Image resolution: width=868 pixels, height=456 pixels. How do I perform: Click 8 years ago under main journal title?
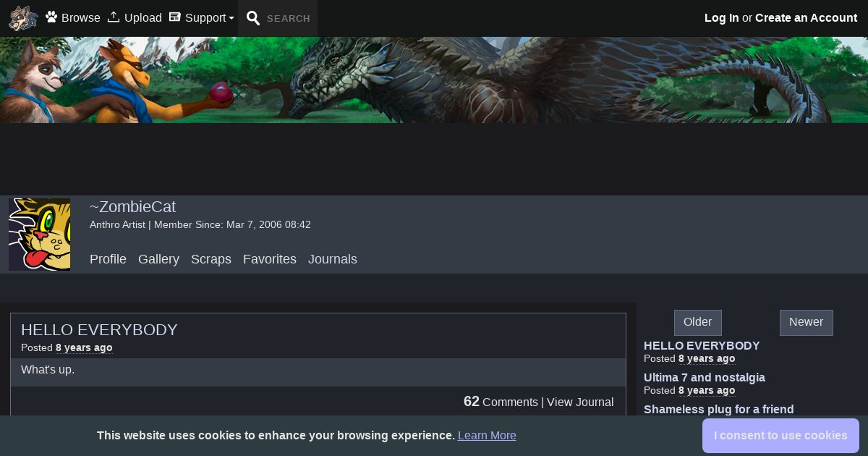point(84,348)
